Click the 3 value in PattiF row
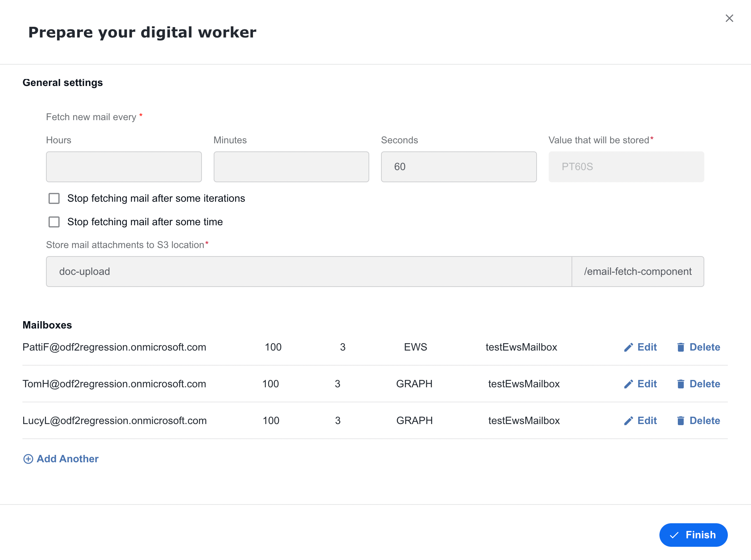Image resolution: width=751 pixels, height=560 pixels. [x=343, y=347]
